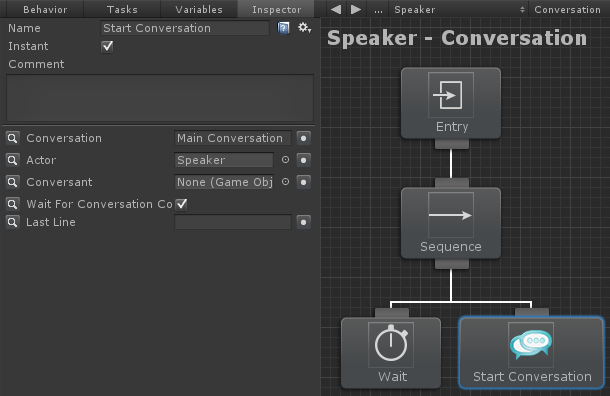Click the magnifier icon beside Conversation field
Image resolution: width=610 pixels, height=396 pixels.
click(x=12, y=138)
